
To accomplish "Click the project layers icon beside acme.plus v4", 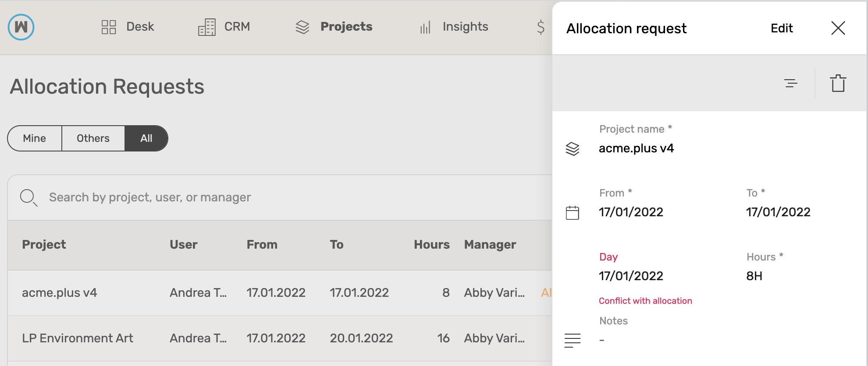I will 573,149.
